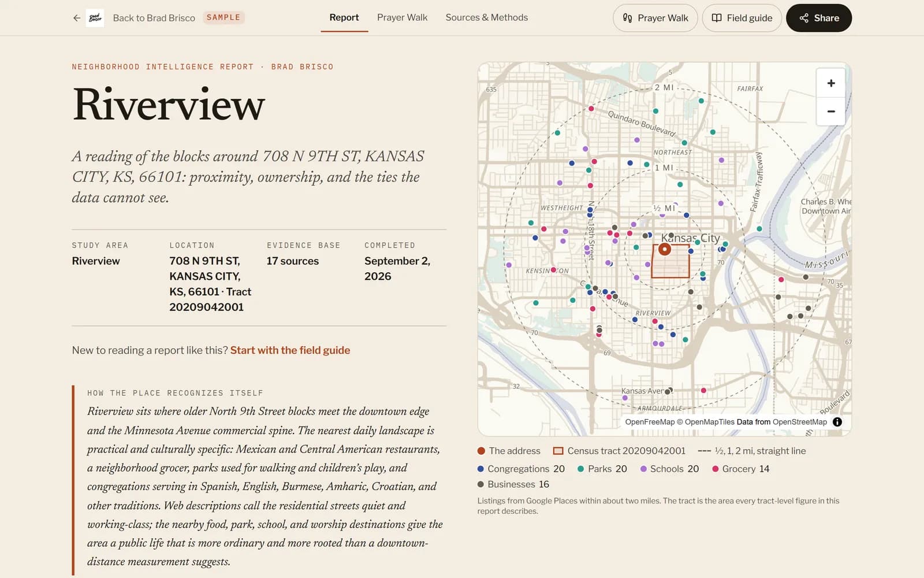Click the OpenStreetMap attribution link
924x578 pixels.
click(800, 422)
